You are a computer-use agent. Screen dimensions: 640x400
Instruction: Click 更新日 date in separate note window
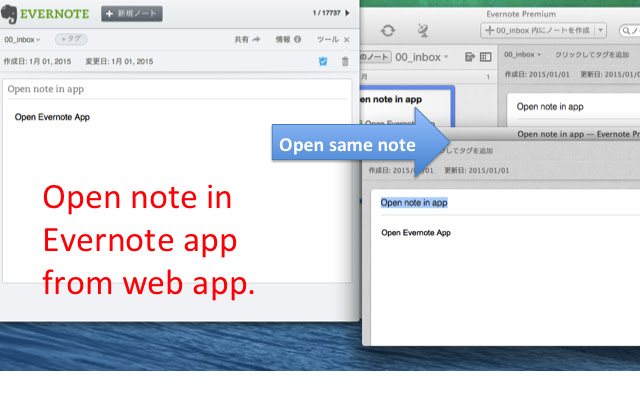(x=477, y=171)
